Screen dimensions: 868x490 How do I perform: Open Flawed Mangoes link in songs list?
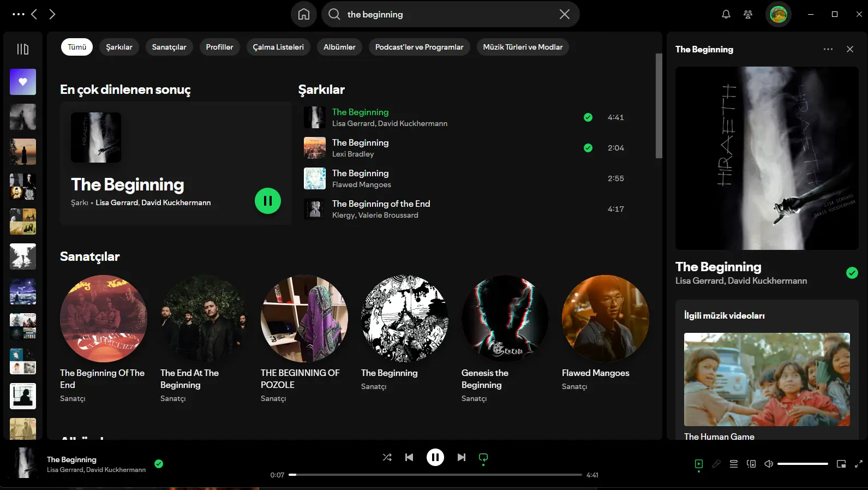(362, 184)
